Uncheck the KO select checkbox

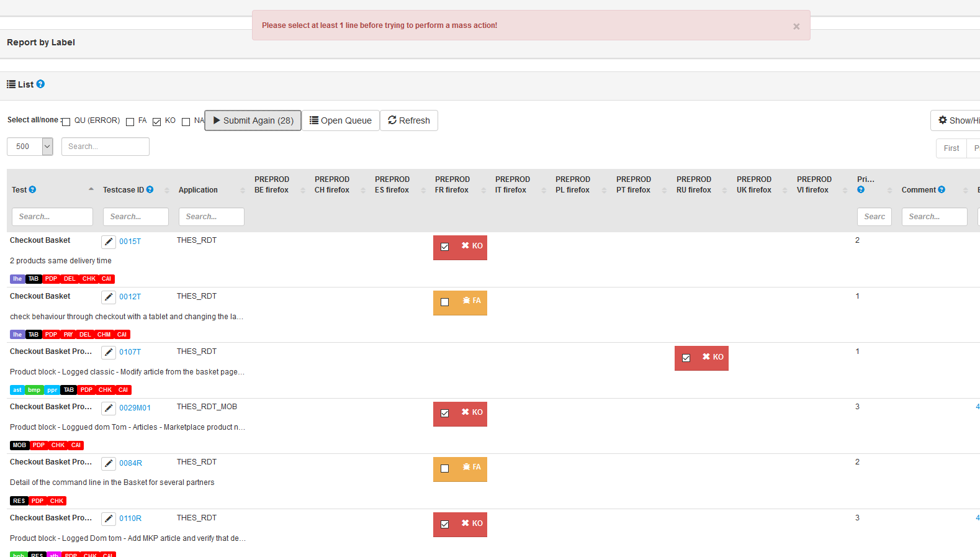click(x=156, y=122)
